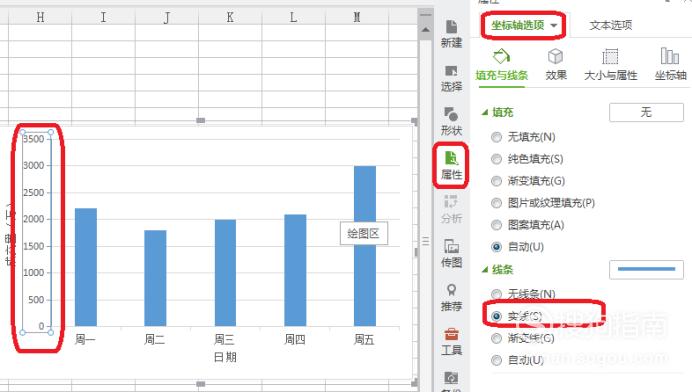
Task: Select 自动(U) fill radio option
Action: coord(496,247)
